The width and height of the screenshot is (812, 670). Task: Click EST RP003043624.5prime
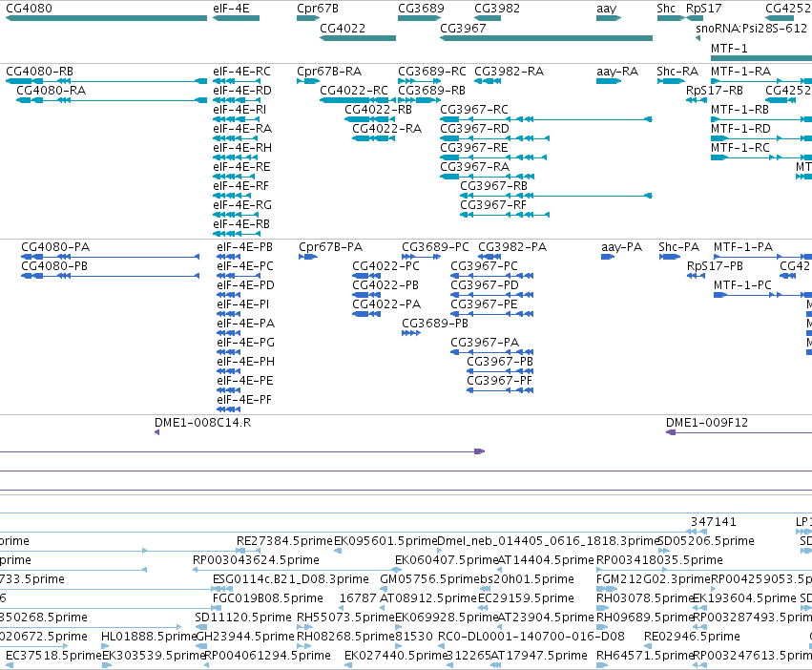pos(256,560)
